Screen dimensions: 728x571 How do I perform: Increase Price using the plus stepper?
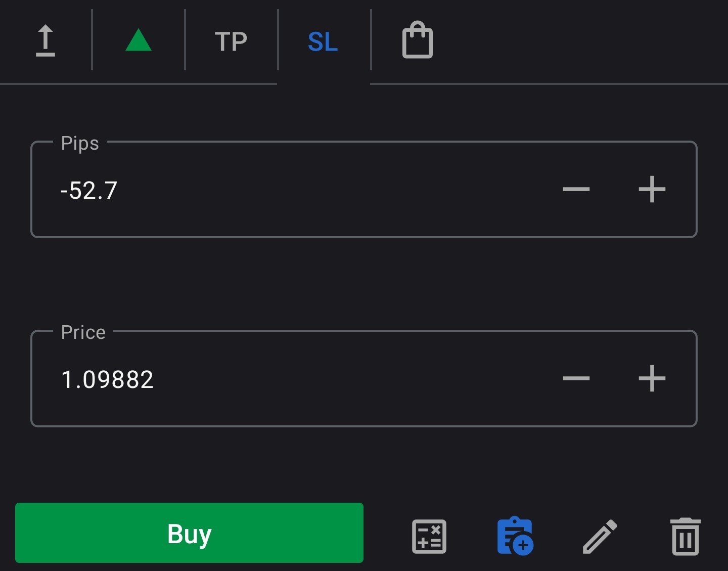(x=652, y=378)
